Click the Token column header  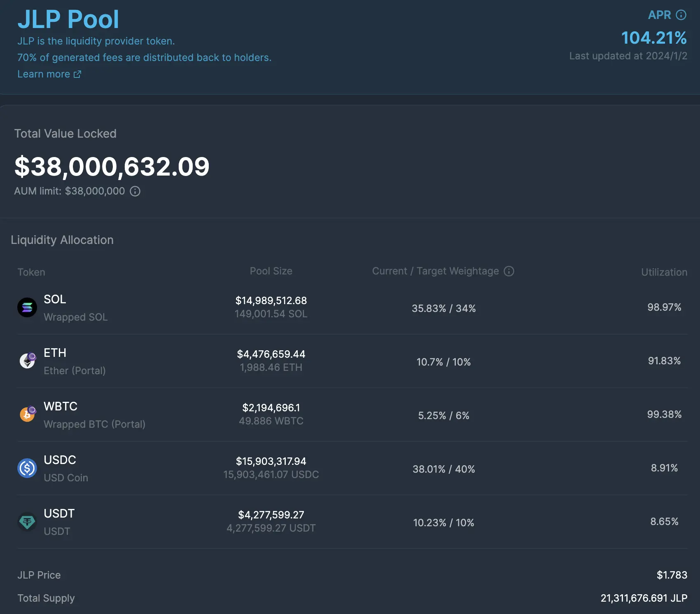[31, 272]
